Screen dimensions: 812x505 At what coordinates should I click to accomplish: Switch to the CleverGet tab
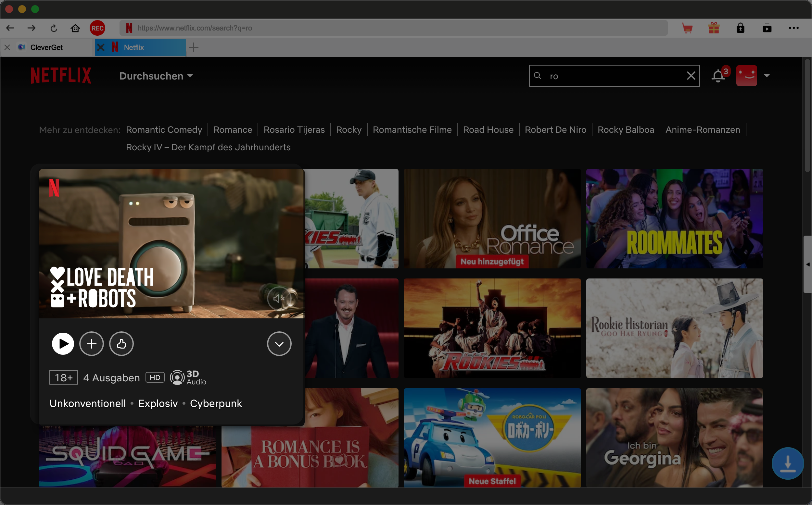[x=47, y=47]
